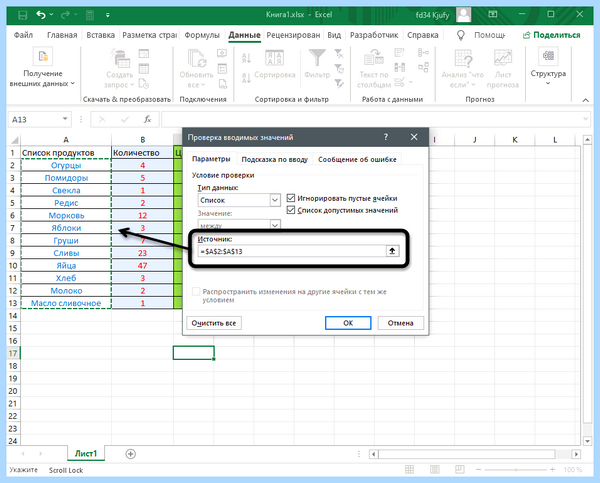Viewport: 600px width, 483px height.
Task: Click the Источник source input field
Action: click(292, 251)
